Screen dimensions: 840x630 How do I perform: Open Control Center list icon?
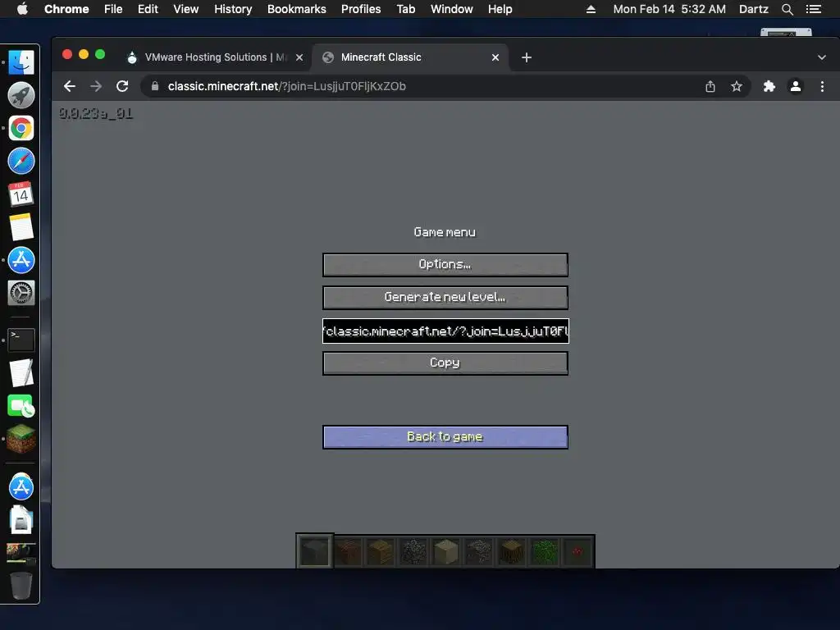click(814, 9)
